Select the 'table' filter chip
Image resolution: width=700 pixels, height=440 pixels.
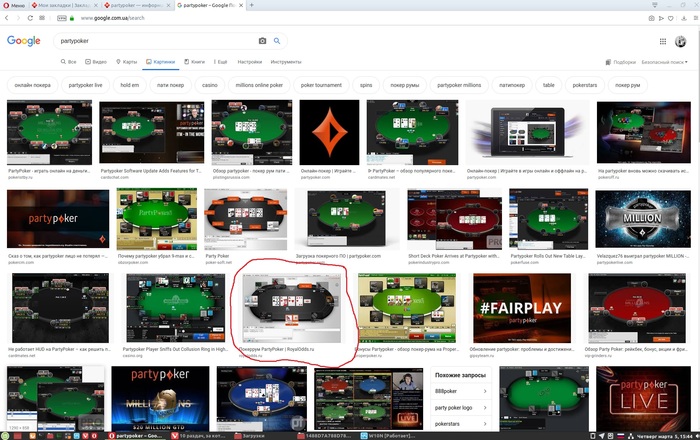tap(549, 85)
